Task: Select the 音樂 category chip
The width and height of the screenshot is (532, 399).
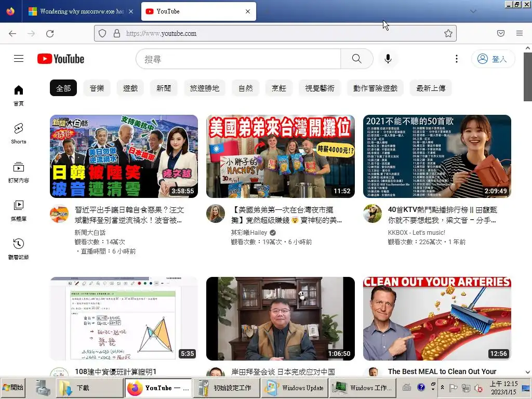Action: click(97, 88)
